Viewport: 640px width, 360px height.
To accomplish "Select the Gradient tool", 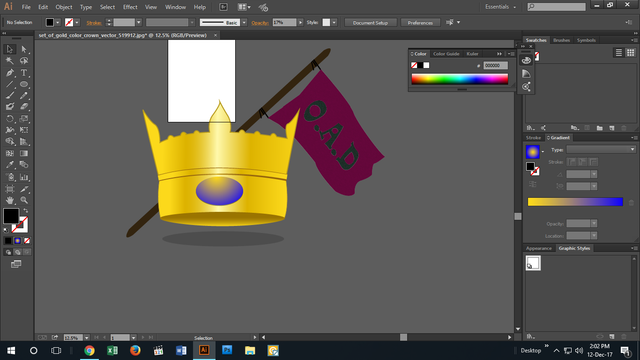I will click(x=24, y=153).
